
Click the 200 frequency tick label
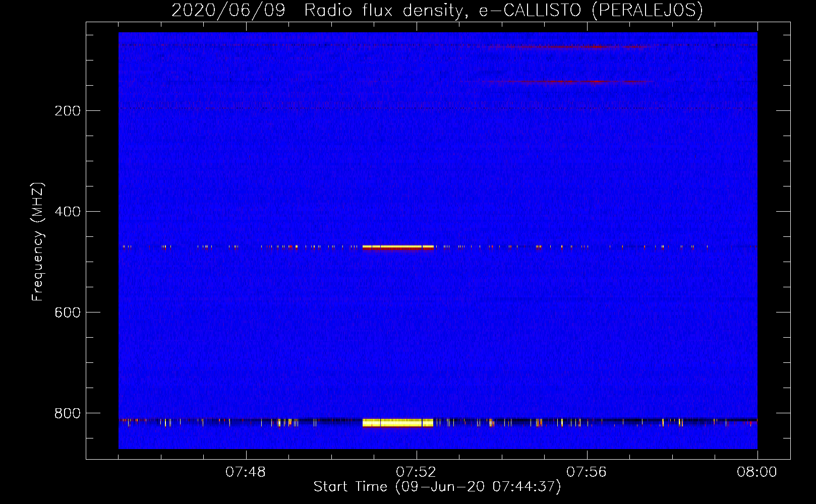coord(68,111)
